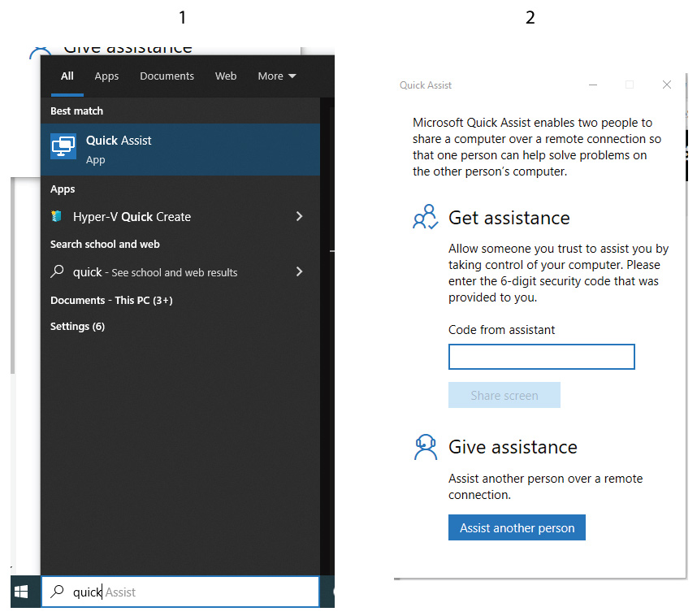Click the Give assistance headset icon
The image size is (697, 616).
point(426,446)
